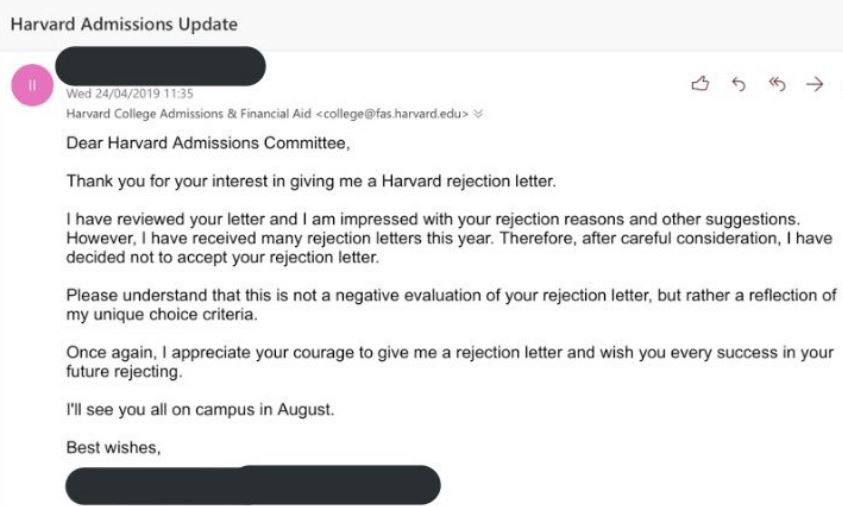
Task: Click the thumbs-up Like icon
Action: 701,85
